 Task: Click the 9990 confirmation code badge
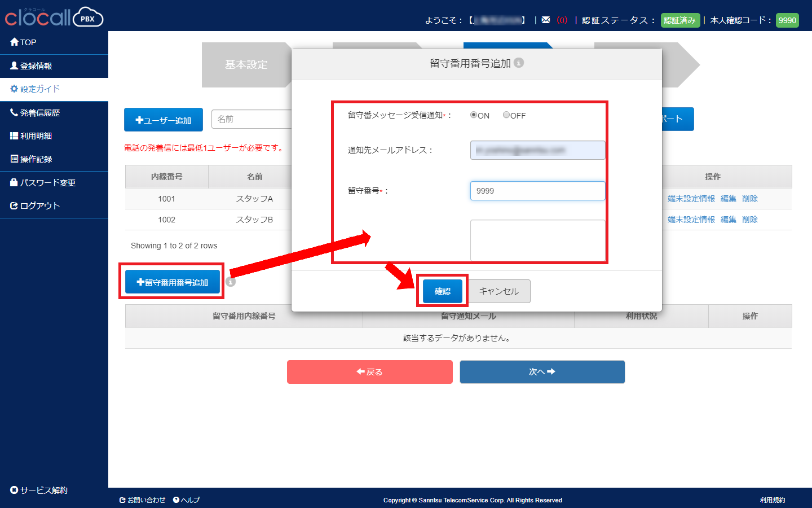[x=788, y=20]
